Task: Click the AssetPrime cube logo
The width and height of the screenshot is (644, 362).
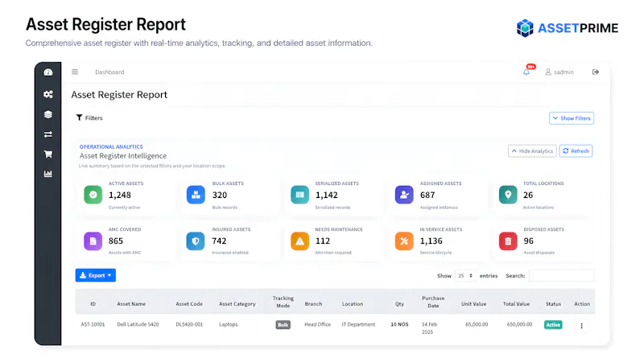Action: coord(525,28)
